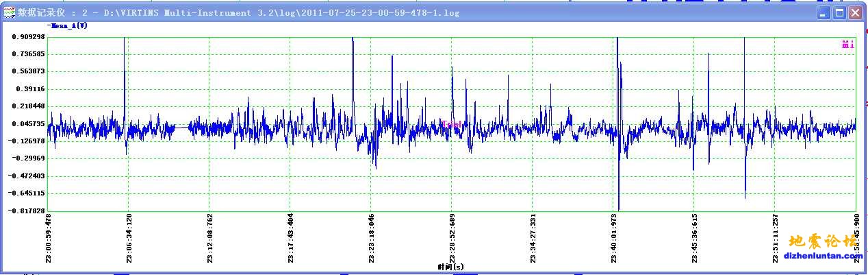Click the -0.817828 Y-axis value
Image resolution: width=868 pixels, height=275 pixels.
pyautogui.click(x=27, y=211)
